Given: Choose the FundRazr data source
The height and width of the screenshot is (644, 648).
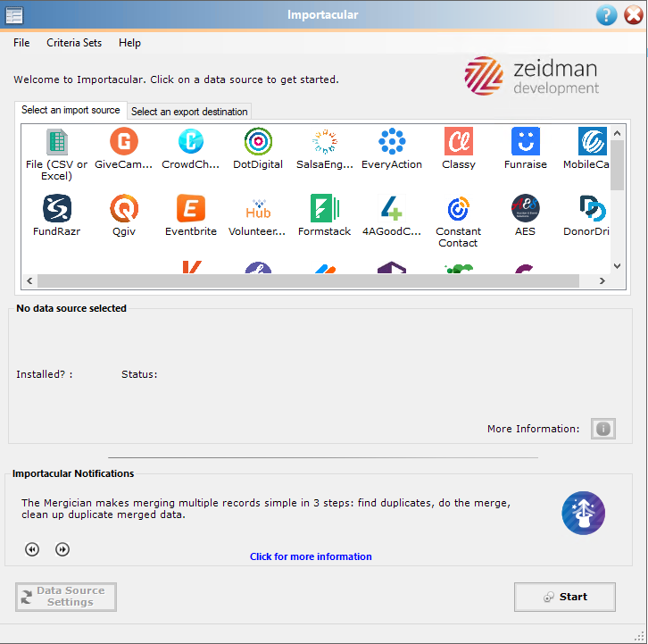Looking at the screenshot, I should point(56,215).
